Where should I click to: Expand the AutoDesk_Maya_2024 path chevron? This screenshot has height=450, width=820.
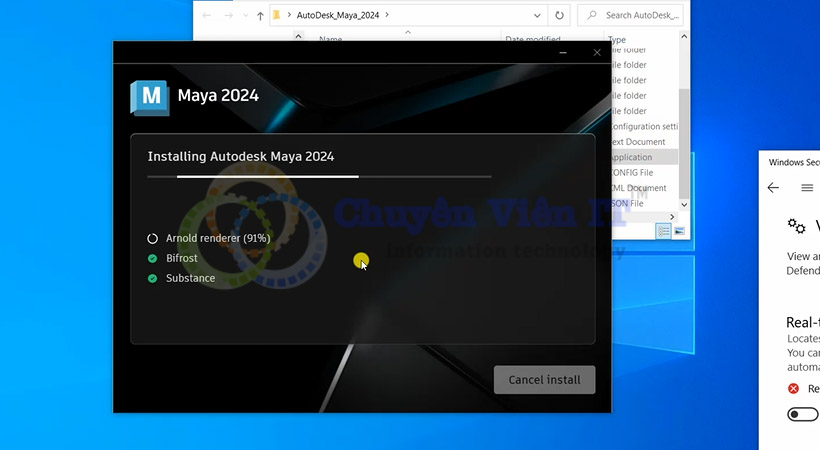coord(387,16)
